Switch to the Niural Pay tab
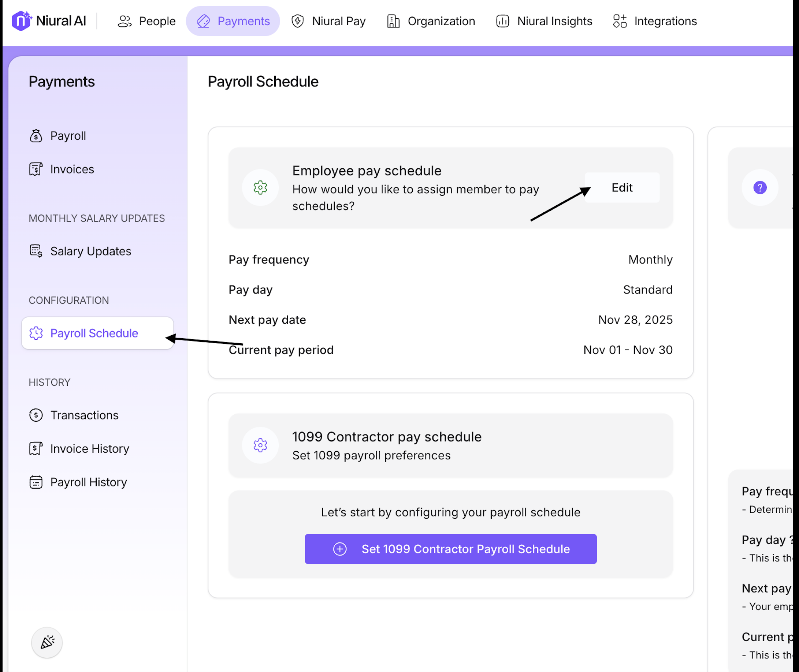799x672 pixels. click(x=328, y=21)
